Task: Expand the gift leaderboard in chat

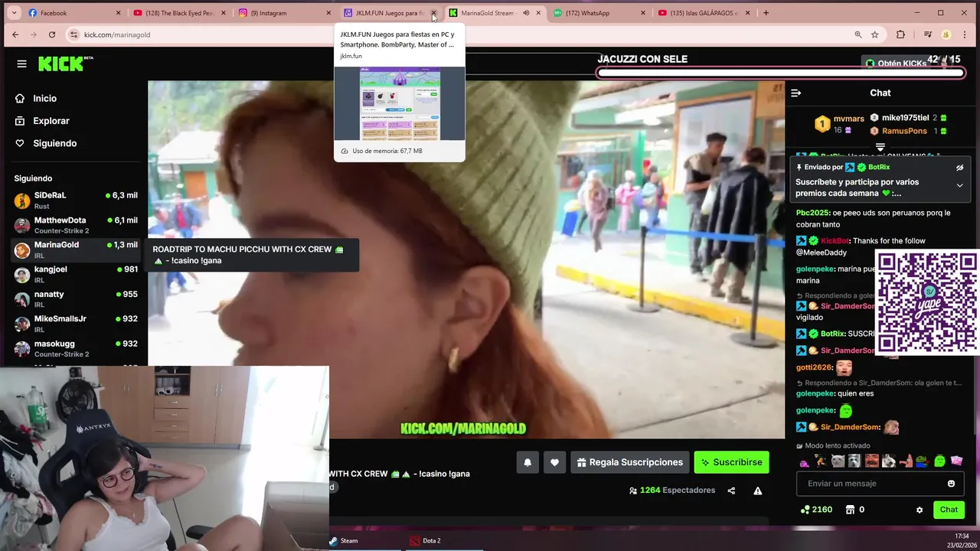Action: click(x=880, y=147)
